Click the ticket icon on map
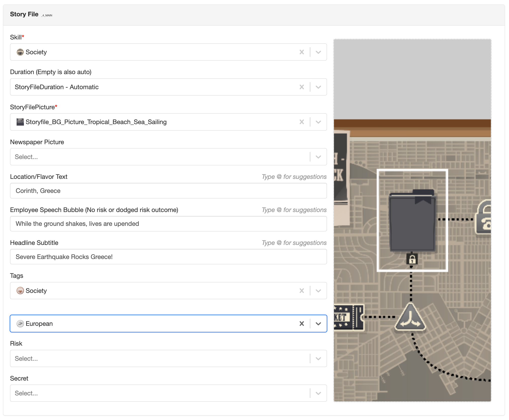 (x=349, y=317)
